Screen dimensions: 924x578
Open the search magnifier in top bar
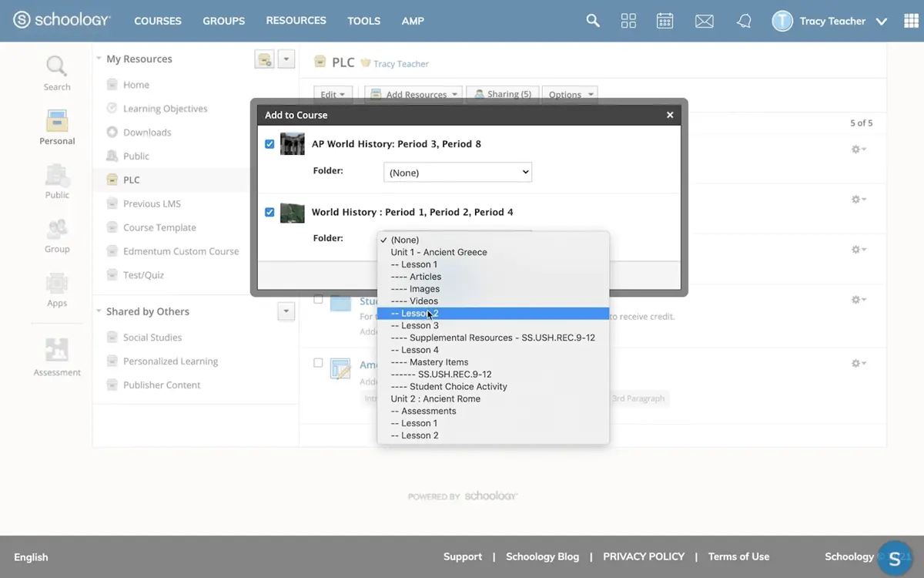click(x=593, y=21)
